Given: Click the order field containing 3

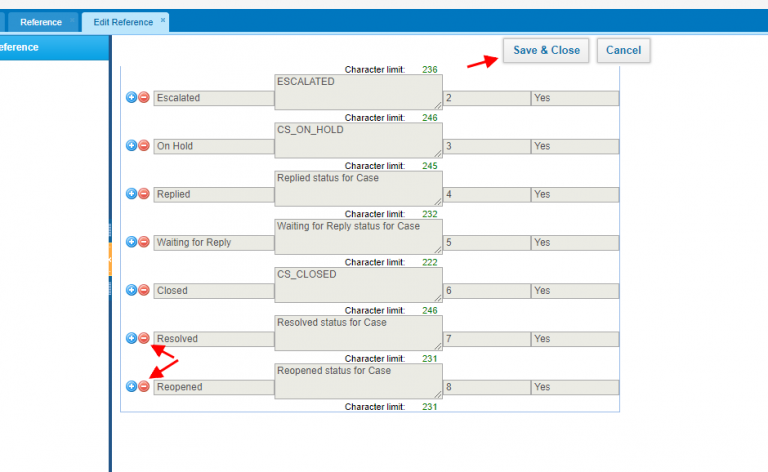Looking at the screenshot, I should (x=487, y=146).
